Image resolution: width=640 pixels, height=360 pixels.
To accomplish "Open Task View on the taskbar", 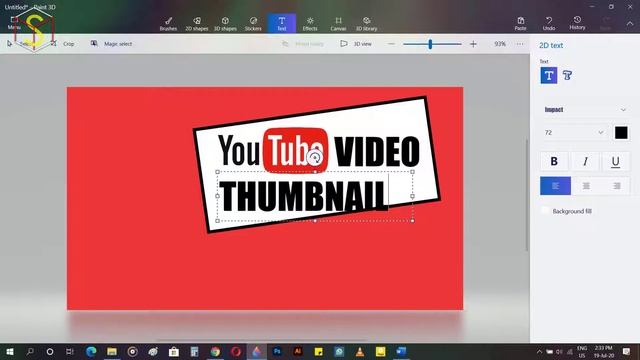I will coord(70,351).
